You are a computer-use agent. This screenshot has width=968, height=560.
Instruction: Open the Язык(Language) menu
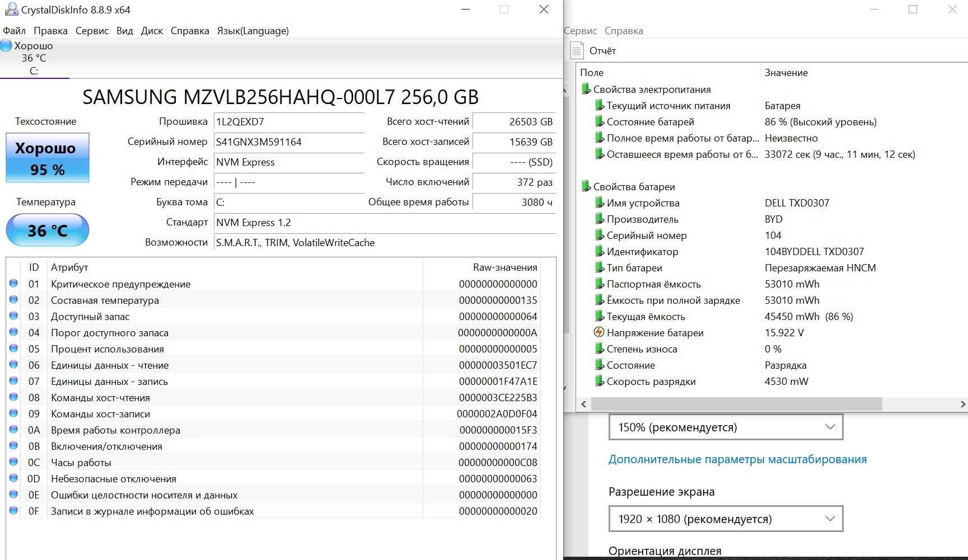[x=252, y=31]
